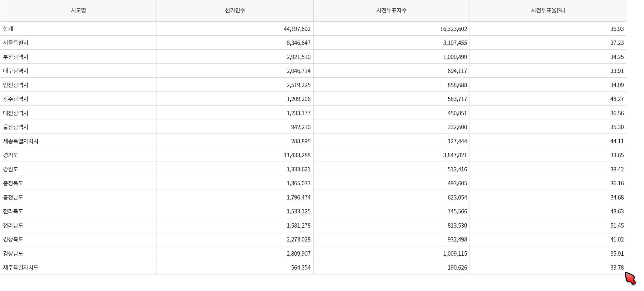Click Chungbuk early voters 493,605
Screen dimensions: 644x291
[x=457, y=183]
